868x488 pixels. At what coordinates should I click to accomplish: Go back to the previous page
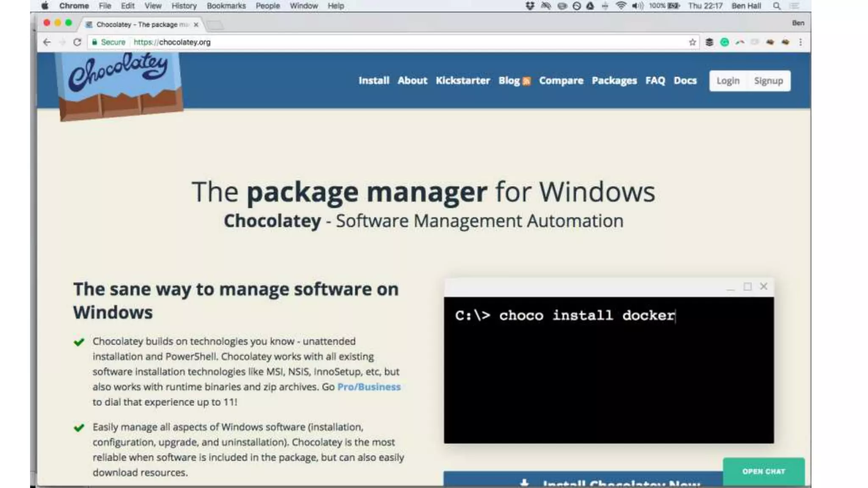47,42
